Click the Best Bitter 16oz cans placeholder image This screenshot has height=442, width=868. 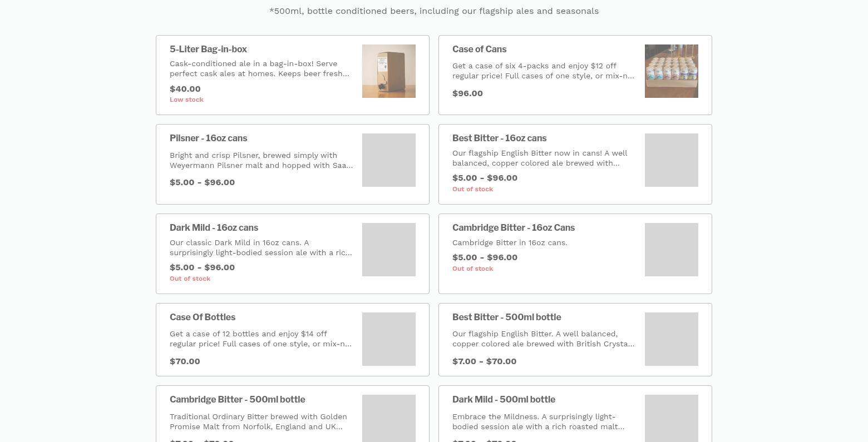point(672,160)
